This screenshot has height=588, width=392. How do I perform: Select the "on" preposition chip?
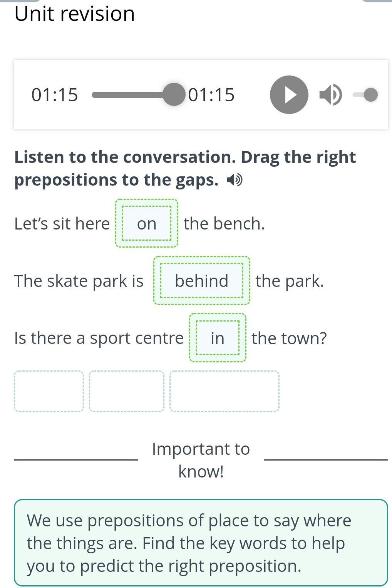(147, 223)
